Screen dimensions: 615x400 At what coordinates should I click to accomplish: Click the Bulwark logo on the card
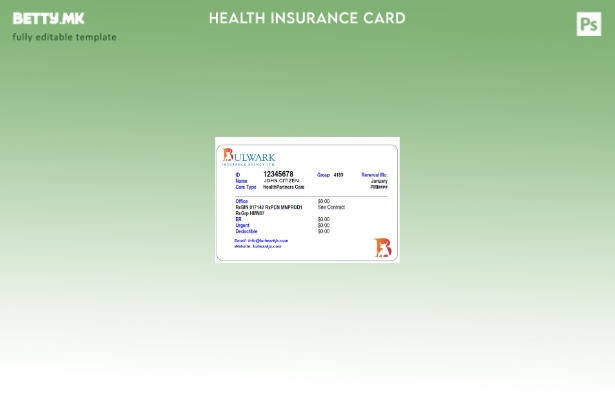tap(248, 157)
